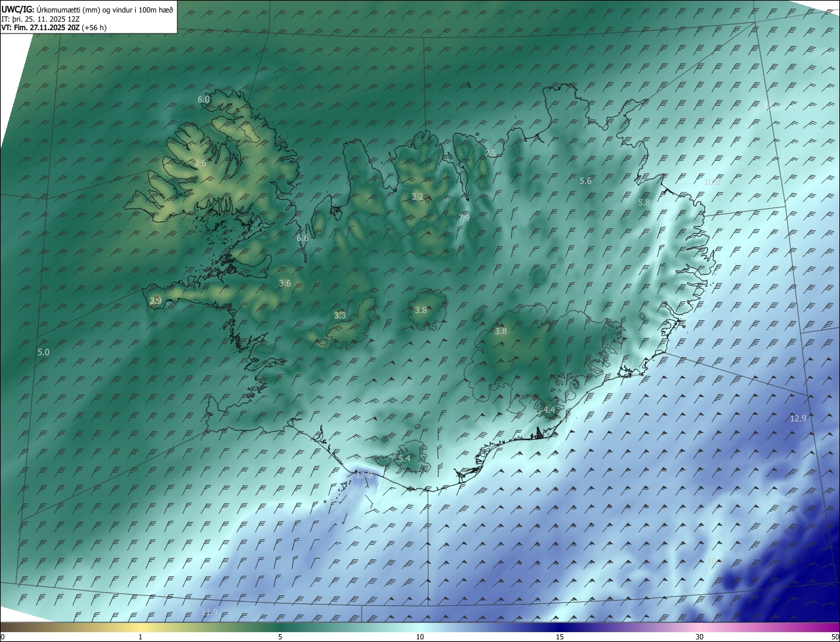The image size is (840, 642).
Task: Click the 2.9 value on the map
Action: [156, 301]
